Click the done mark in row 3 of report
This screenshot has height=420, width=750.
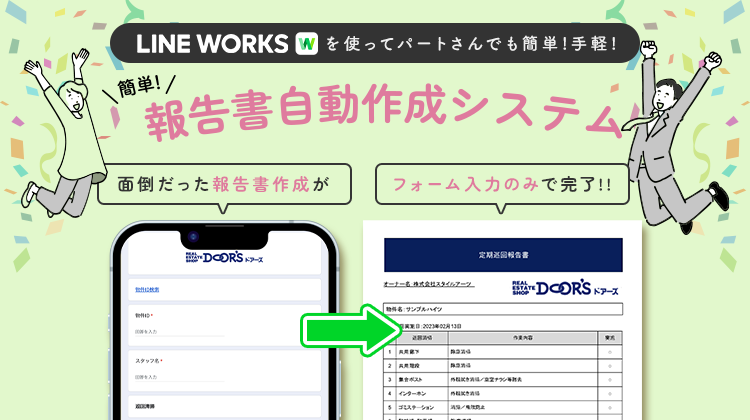click(x=610, y=380)
